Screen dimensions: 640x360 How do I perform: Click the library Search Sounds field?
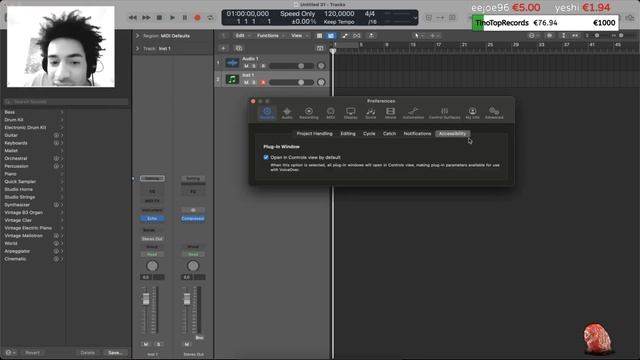coord(66,102)
